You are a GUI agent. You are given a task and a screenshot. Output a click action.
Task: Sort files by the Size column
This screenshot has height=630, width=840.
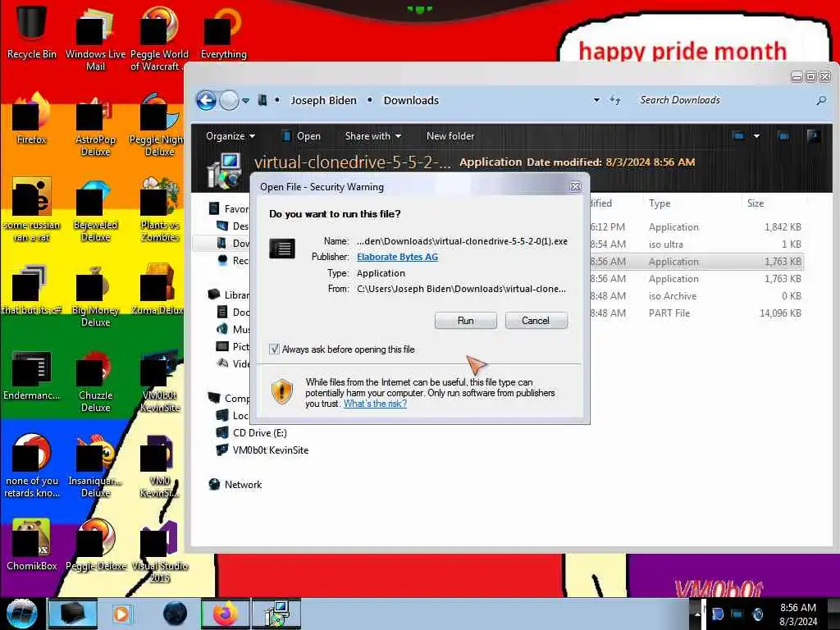(x=756, y=203)
